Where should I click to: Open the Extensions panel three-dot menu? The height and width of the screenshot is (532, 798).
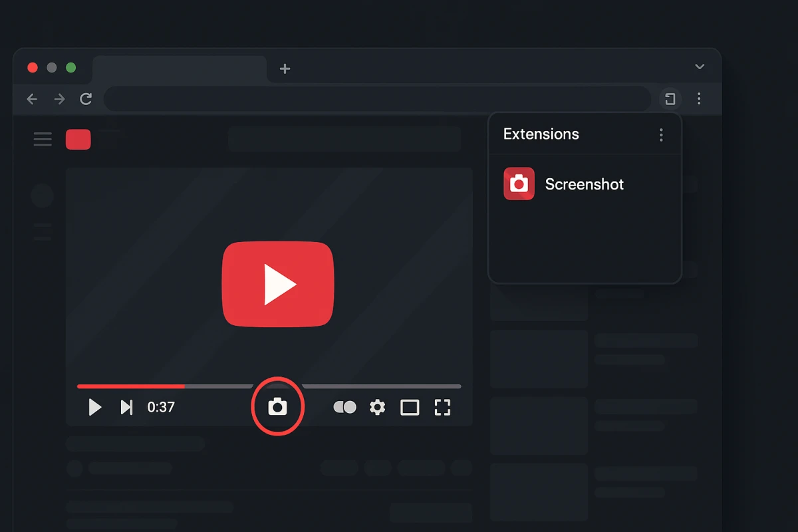661,135
